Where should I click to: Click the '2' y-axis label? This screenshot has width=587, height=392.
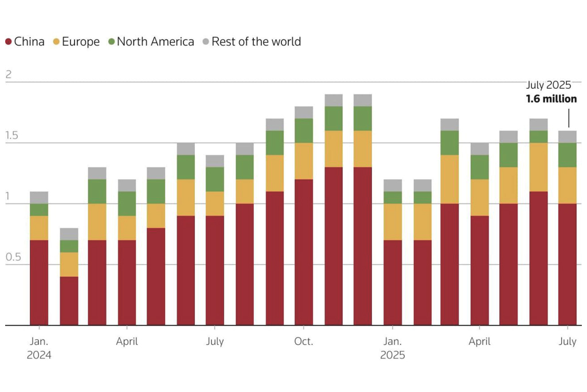pos(8,75)
